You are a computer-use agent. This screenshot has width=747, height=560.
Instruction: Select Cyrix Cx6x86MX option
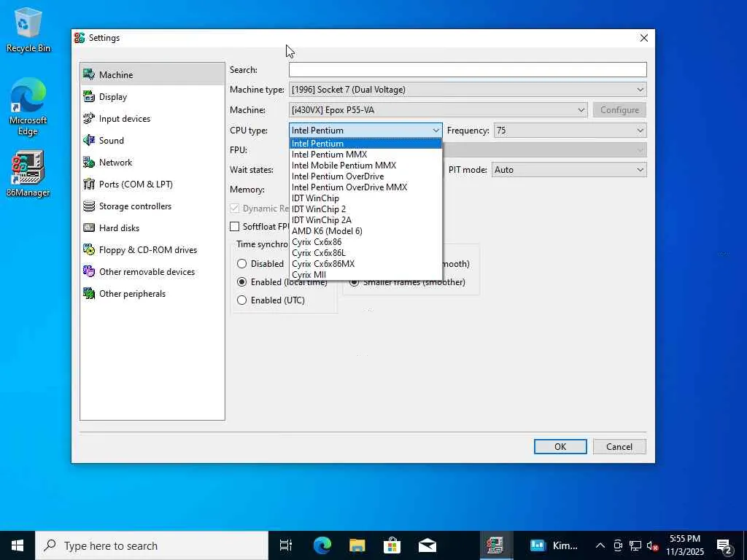click(x=365, y=264)
